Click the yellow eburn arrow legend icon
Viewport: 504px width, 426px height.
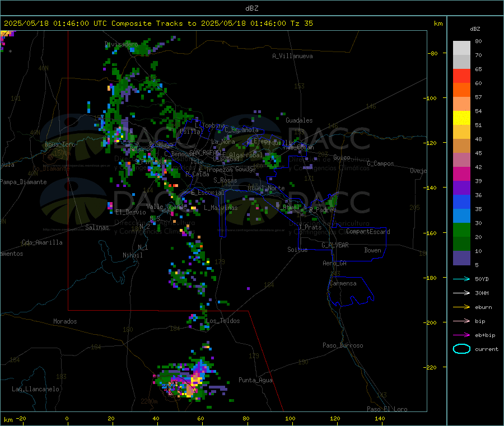click(461, 307)
